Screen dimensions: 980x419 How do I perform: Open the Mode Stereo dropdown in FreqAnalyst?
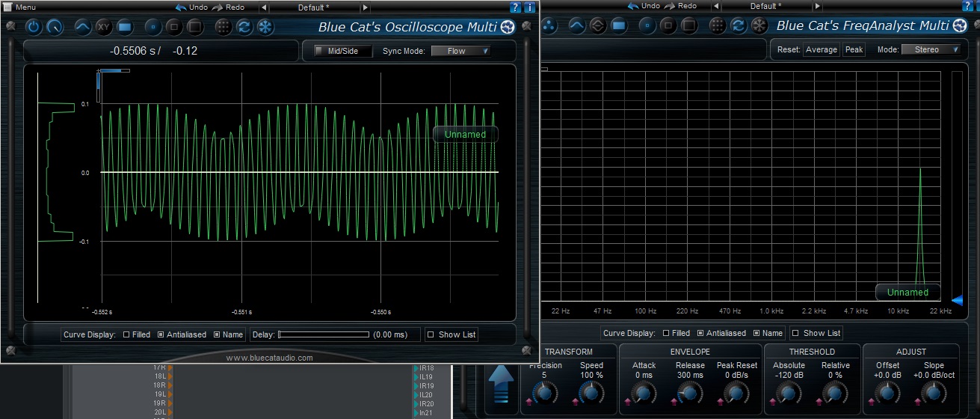(x=931, y=49)
